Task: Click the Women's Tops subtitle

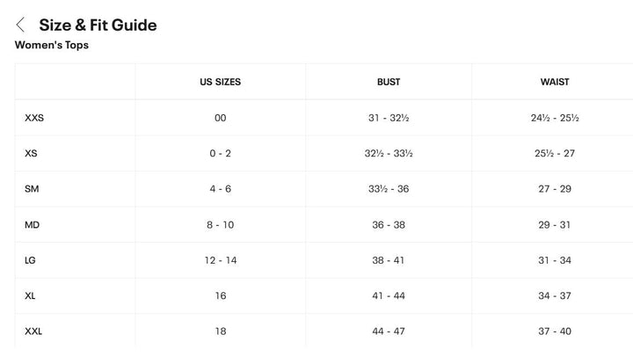Action: pos(52,45)
